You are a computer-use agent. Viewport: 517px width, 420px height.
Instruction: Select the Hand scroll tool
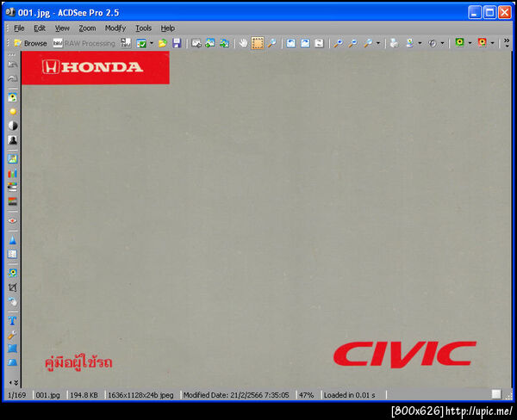pyautogui.click(x=243, y=43)
